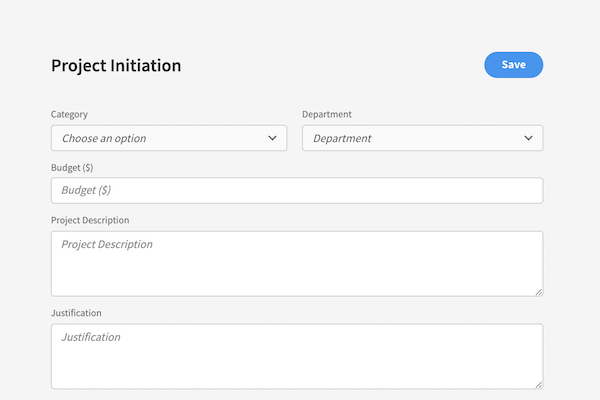600x400 pixels.
Task: Click the Department dropdown chevron arrow
Action: 528,138
